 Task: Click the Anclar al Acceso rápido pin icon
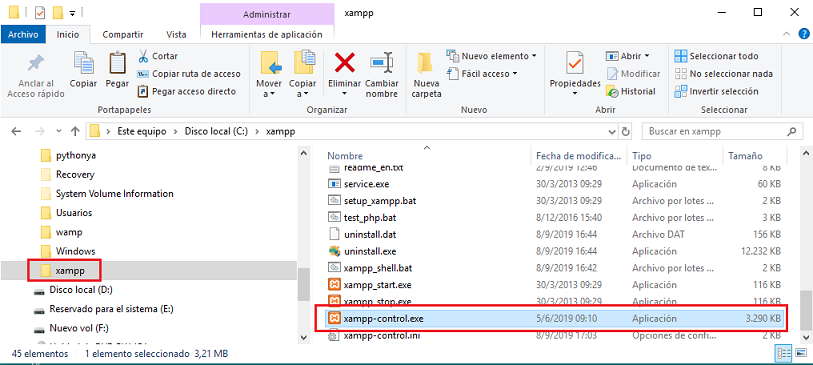36,64
